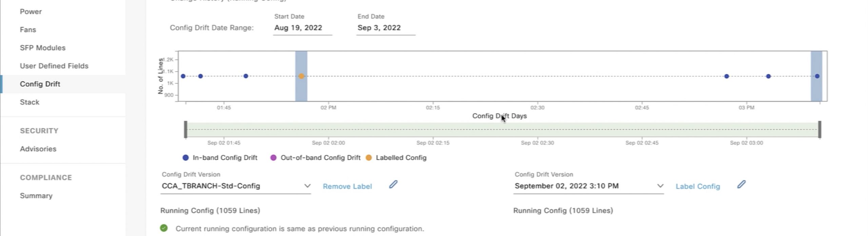Toggle the Out-of-band Config Drift legend dot
Screen dimensions: 868x236
tap(273, 158)
